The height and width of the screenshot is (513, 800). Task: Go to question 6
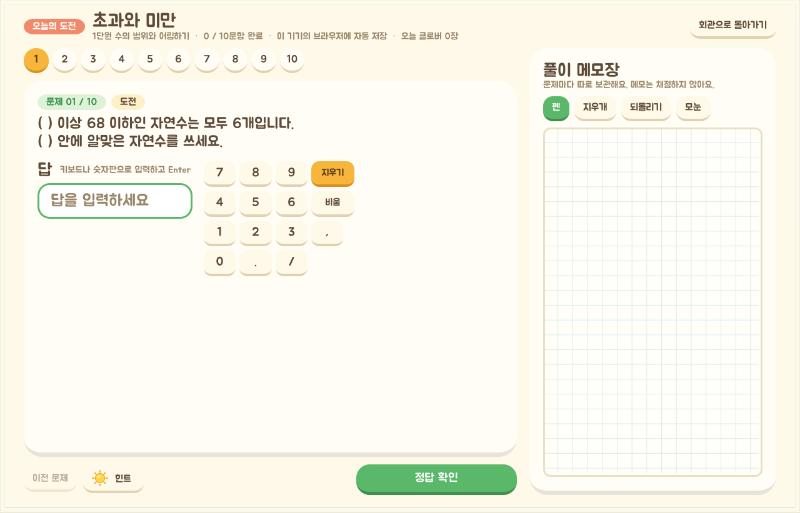(178, 59)
